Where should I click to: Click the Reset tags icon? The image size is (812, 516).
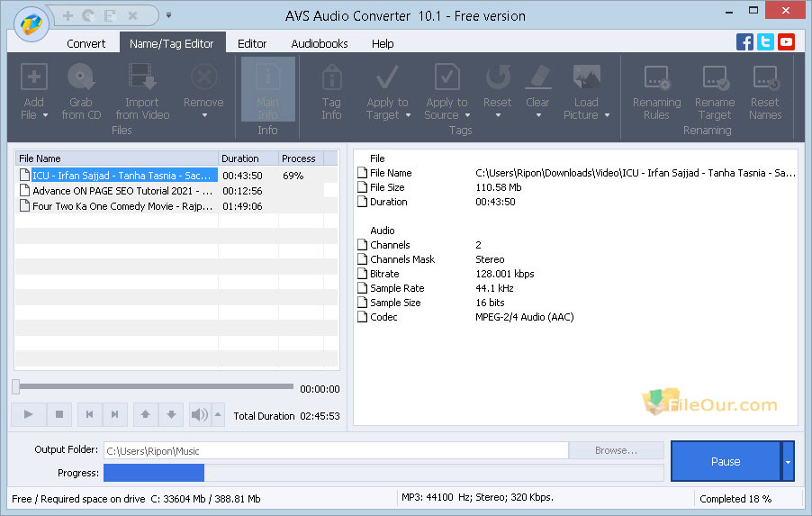[498, 77]
